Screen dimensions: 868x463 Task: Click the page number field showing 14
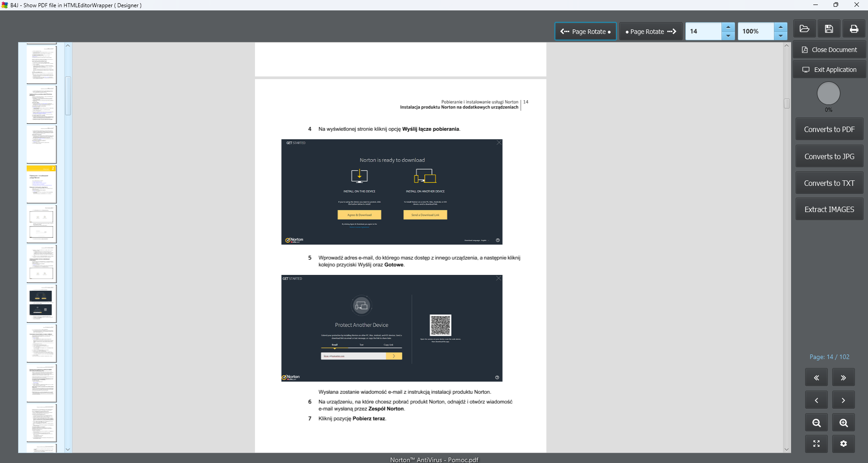pyautogui.click(x=703, y=32)
